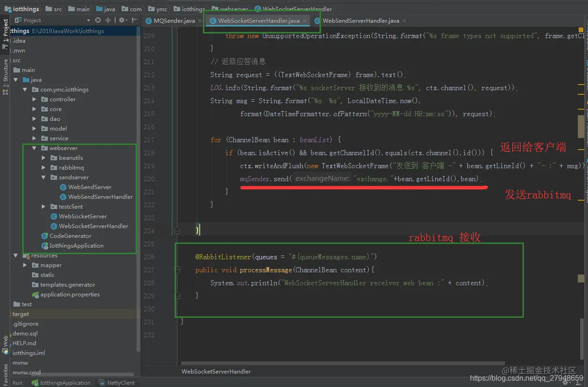
Task: Expand the beanutils package
Action: click(x=44, y=158)
